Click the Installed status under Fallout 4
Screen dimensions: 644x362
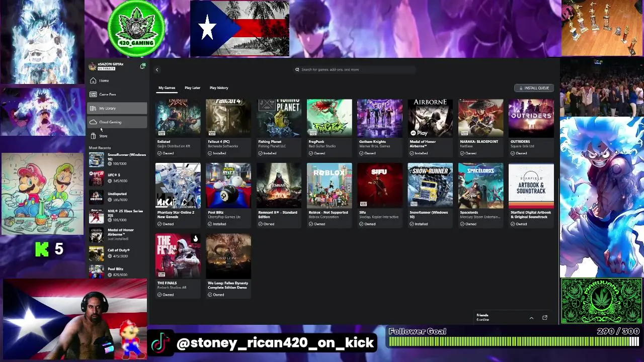coord(217,153)
